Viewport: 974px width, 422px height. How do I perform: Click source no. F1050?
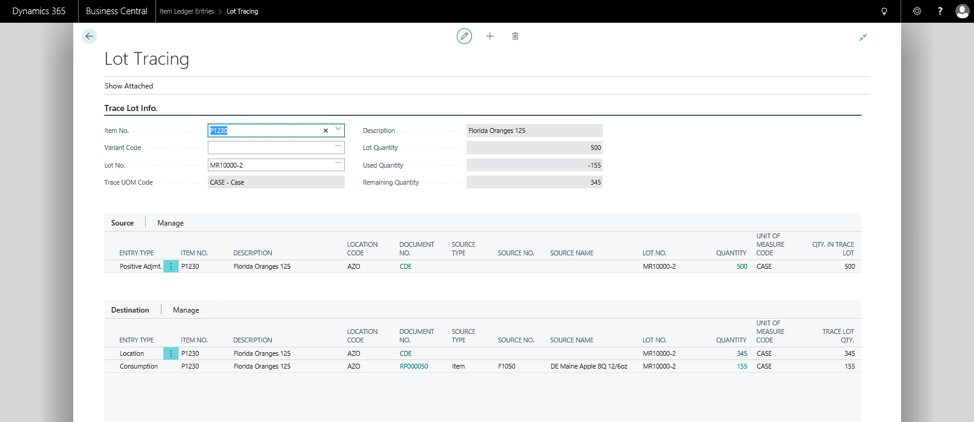pyautogui.click(x=506, y=366)
